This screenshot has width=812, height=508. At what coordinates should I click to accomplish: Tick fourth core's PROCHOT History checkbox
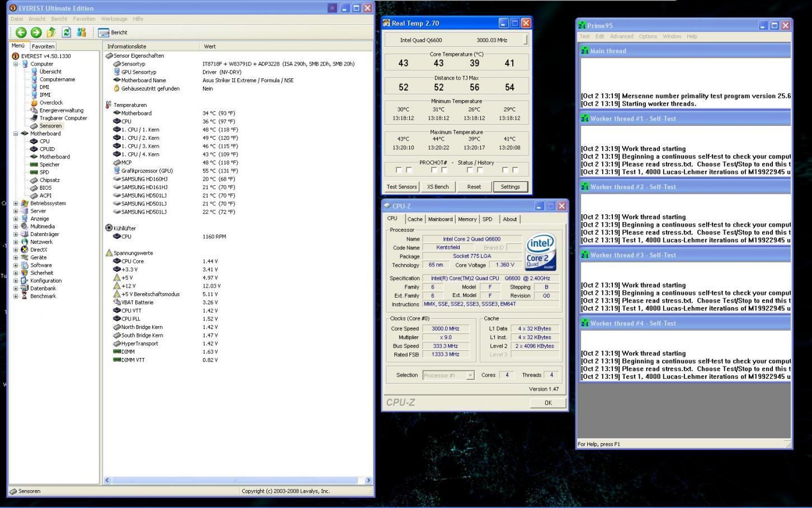[515, 170]
